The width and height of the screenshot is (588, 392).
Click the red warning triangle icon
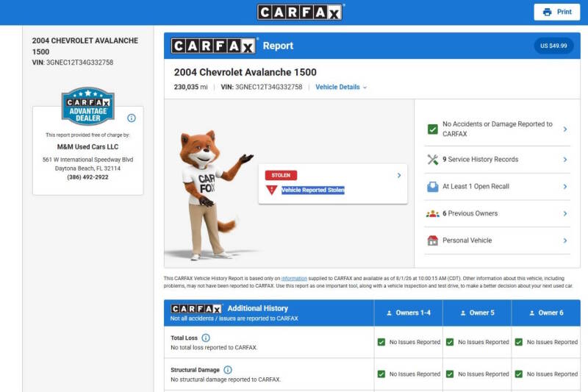point(271,190)
